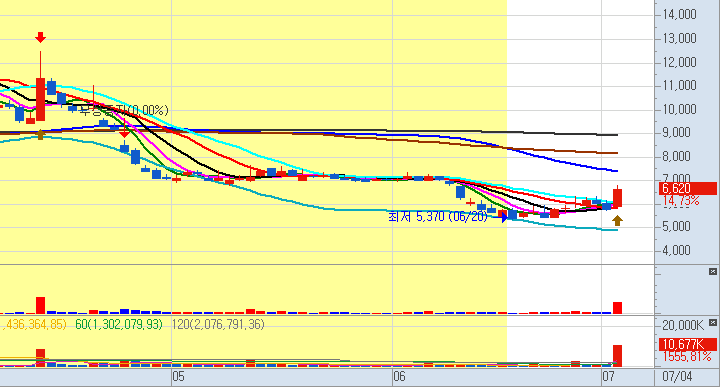This screenshot has width=720, height=387.
Task: Click the latest red bar in the 20,000K panel
Action: pyautogui.click(x=618, y=356)
